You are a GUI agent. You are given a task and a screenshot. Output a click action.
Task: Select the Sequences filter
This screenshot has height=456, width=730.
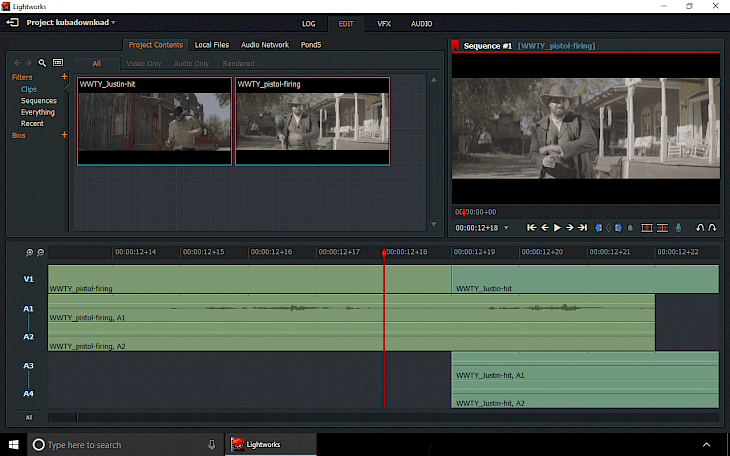point(39,101)
